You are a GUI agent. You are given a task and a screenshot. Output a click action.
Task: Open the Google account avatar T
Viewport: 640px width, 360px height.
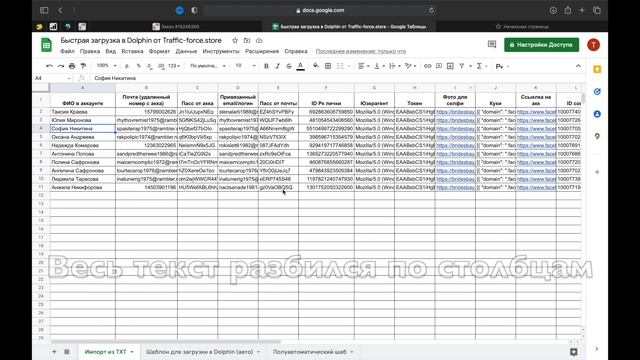click(x=593, y=45)
